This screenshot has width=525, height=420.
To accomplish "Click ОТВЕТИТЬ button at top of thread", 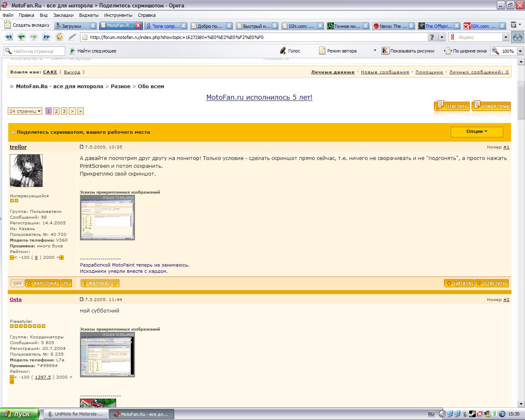I will (452, 106).
